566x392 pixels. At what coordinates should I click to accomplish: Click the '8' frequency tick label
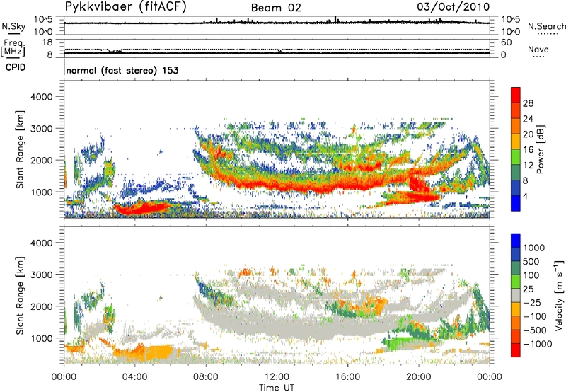click(x=50, y=54)
